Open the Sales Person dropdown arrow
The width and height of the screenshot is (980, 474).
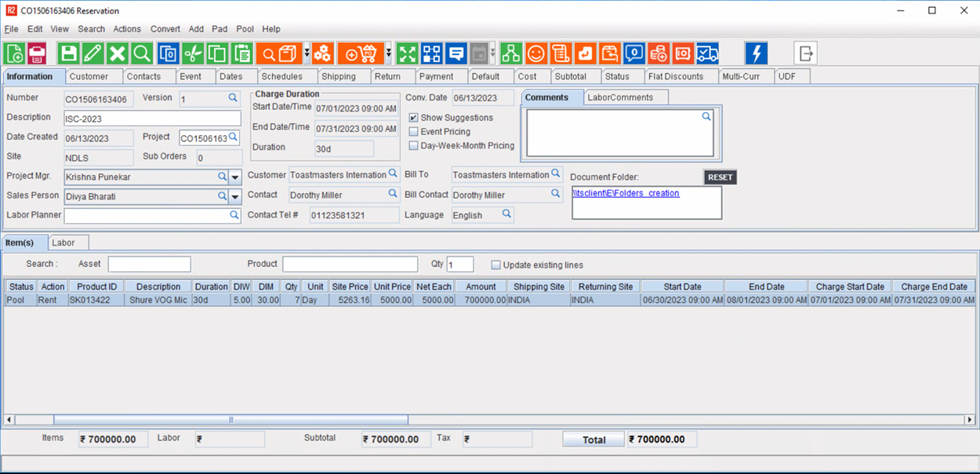(235, 197)
